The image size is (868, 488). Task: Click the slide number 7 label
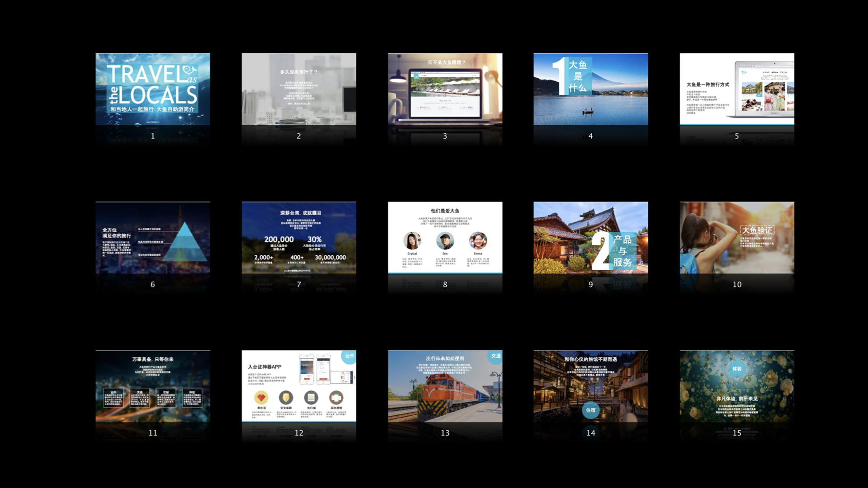click(x=298, y=284)
